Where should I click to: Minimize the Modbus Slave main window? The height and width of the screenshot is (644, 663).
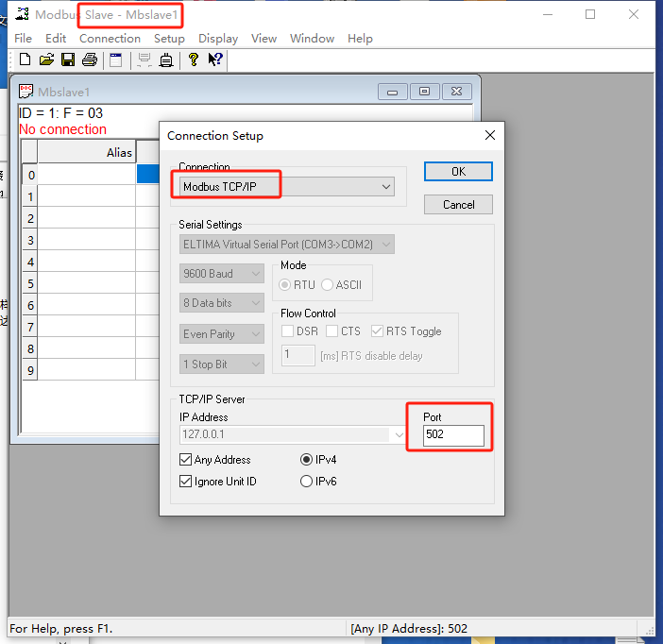[x=548, y=14]
